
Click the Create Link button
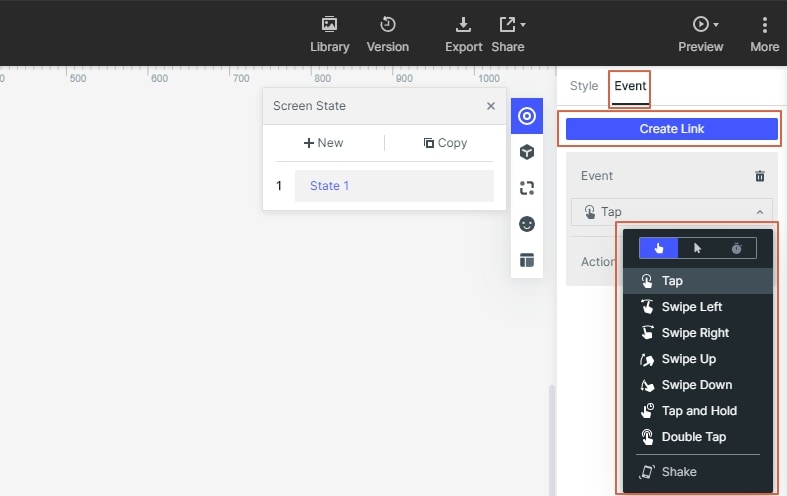[672, 129]
